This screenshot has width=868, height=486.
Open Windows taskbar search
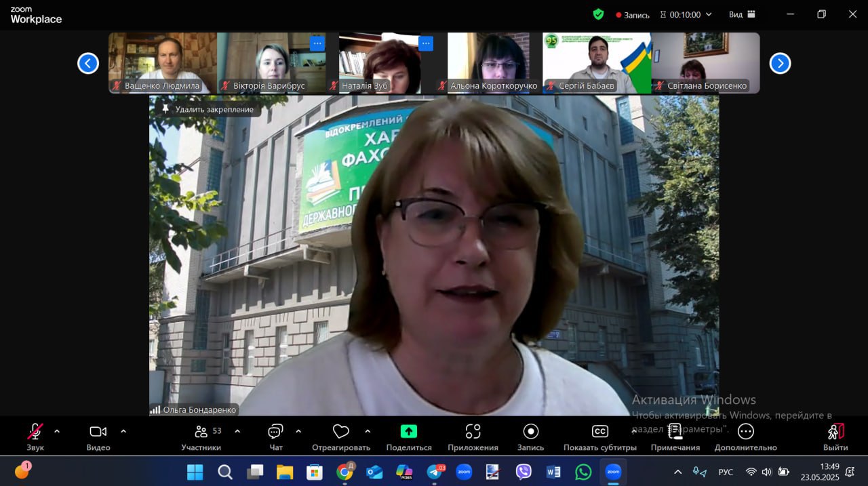[225, 472]
